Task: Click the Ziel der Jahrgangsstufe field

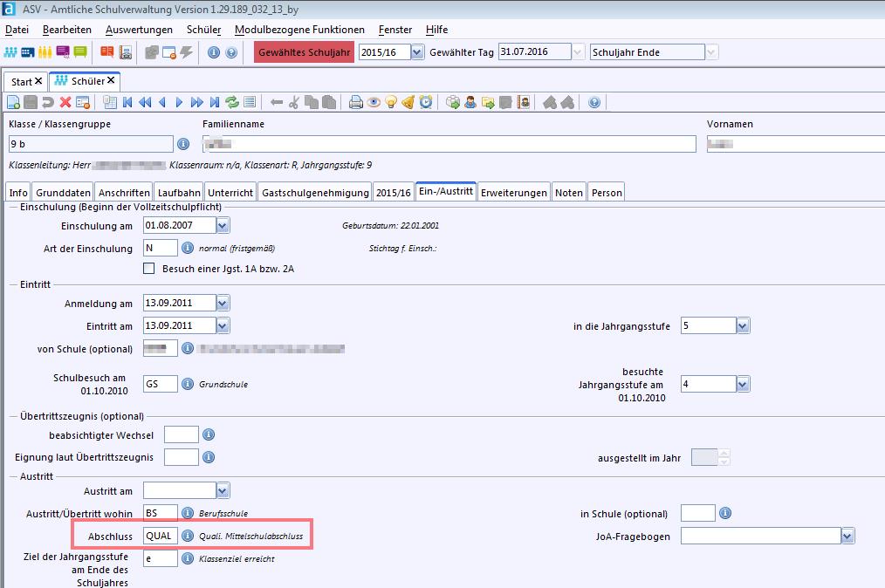Action: tap(161, 558)
